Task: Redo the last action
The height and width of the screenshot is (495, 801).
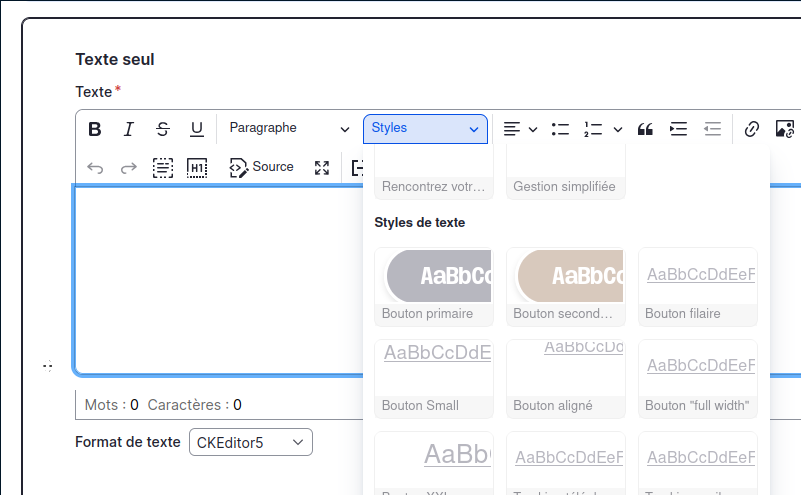Action: pyautogui.click(x=129, y=168)
